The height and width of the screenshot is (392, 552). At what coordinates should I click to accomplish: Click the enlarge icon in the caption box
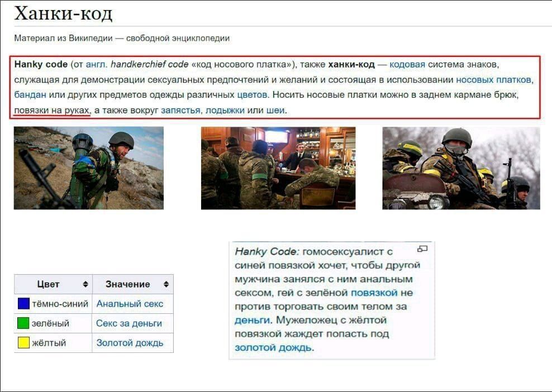tap(422, 249)
